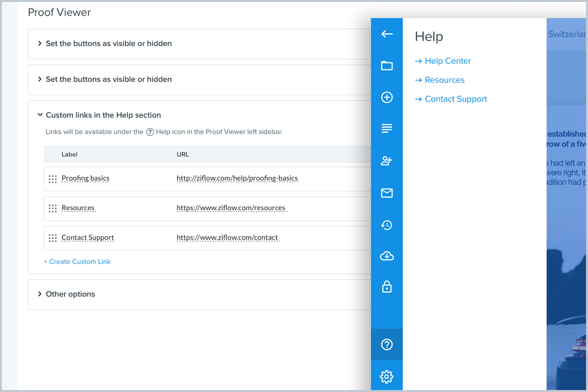This screenshot has height=392, width=588.
Task: Click the back arrow in blue sidebar
Action: pyautogui.click(x=387, y=34)
